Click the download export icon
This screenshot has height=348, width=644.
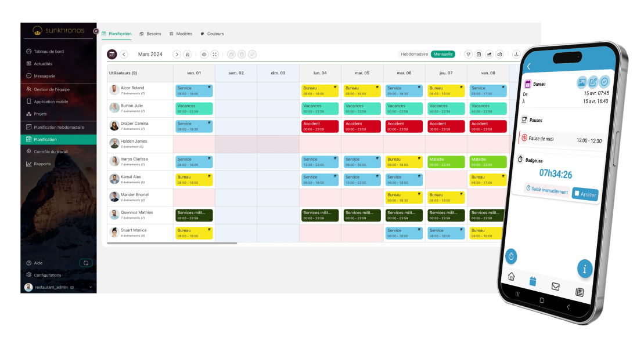(516, 54)
